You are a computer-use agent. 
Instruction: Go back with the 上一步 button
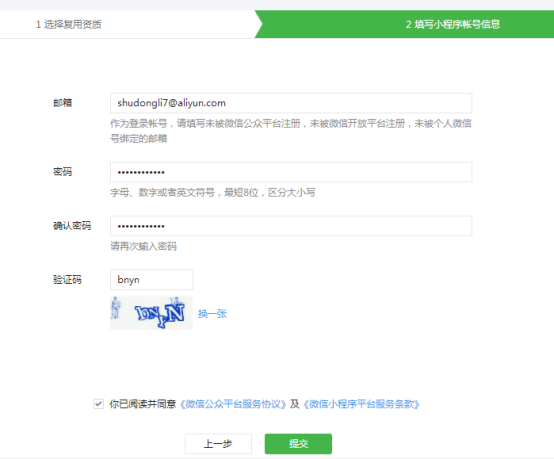point(218,444)
